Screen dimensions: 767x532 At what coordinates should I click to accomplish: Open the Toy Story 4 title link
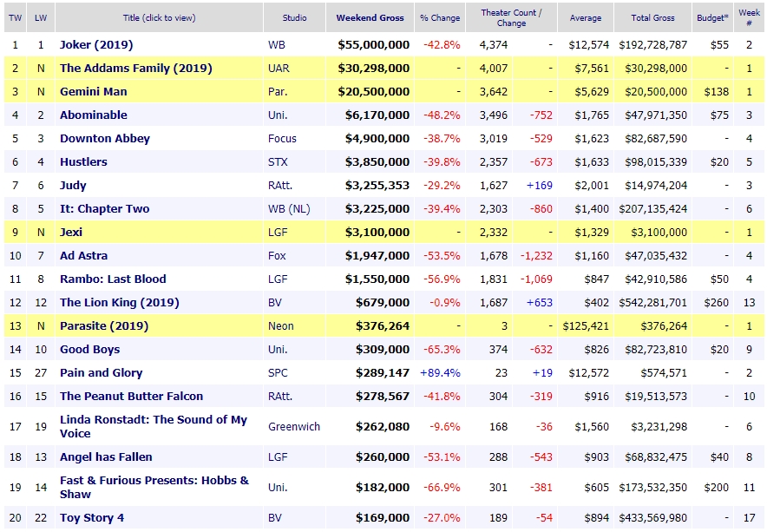92,518
